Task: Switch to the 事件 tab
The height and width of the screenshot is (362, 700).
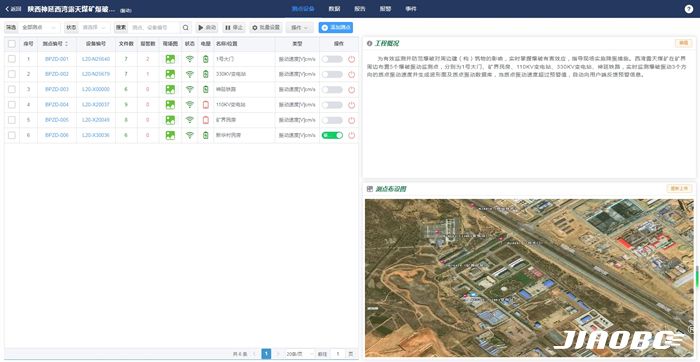Action: click(x=411, y=9)
